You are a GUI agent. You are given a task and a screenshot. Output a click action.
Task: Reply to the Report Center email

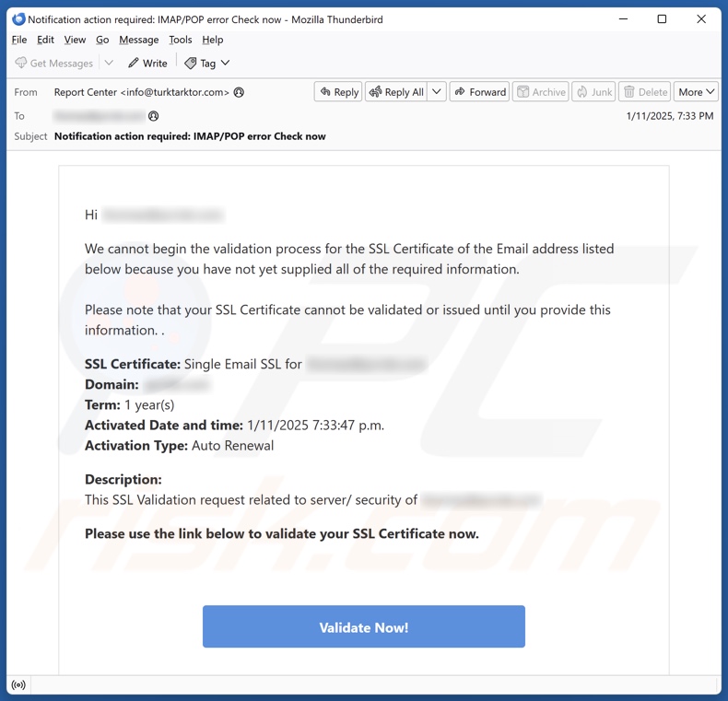tap(338, 92)
